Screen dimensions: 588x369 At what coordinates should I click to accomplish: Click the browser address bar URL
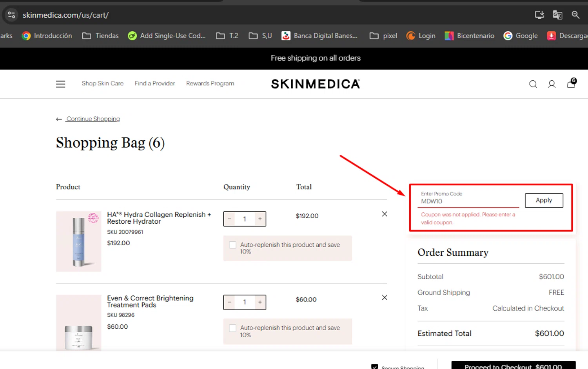point(65,15)
